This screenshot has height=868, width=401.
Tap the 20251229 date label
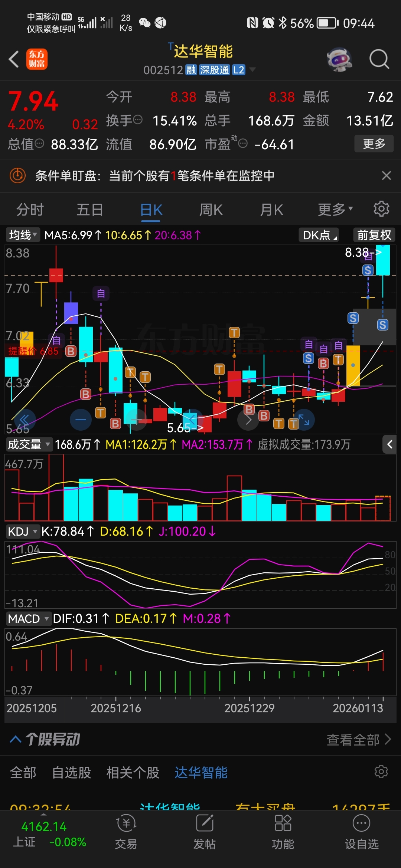coord(249,708)
